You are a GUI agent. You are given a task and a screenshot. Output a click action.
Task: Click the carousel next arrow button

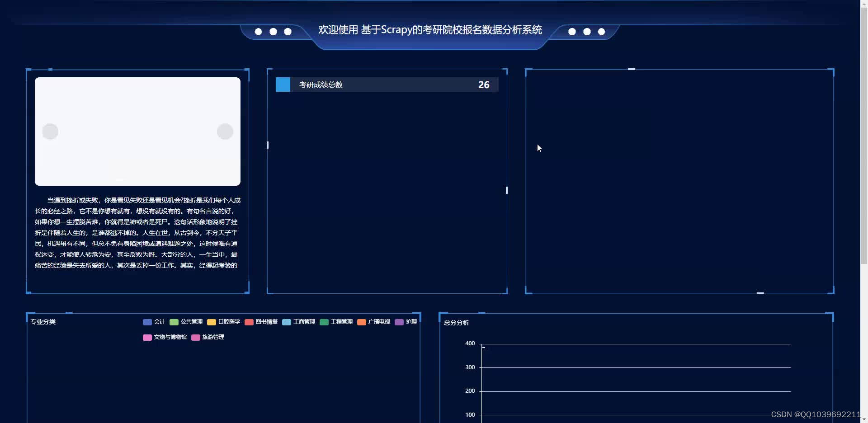[x=225, y=132]
